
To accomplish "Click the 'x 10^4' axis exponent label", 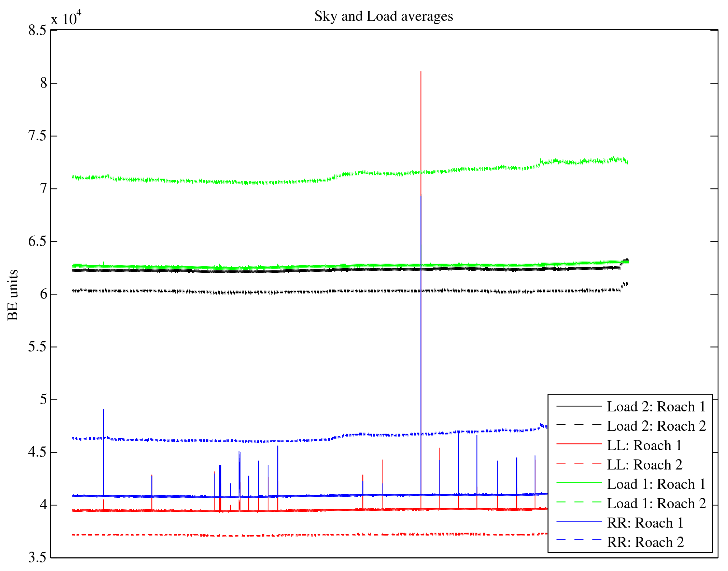I will (x=66, y=18).
